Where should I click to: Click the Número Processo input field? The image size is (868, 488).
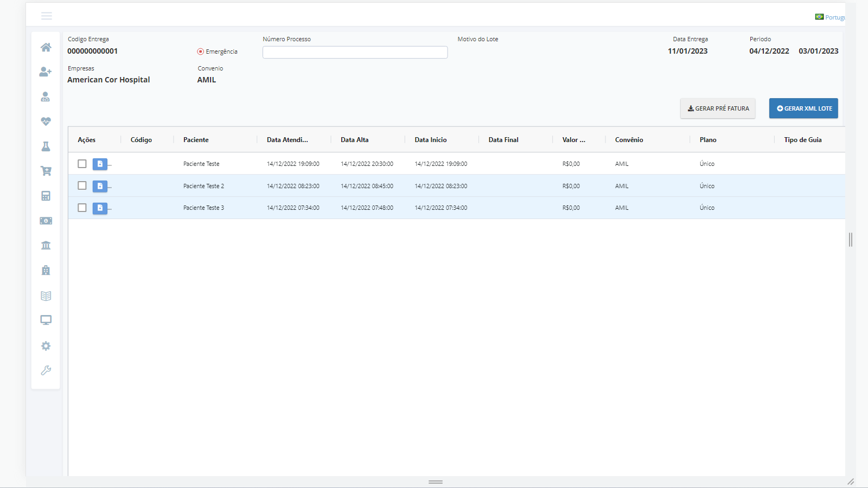355,52
